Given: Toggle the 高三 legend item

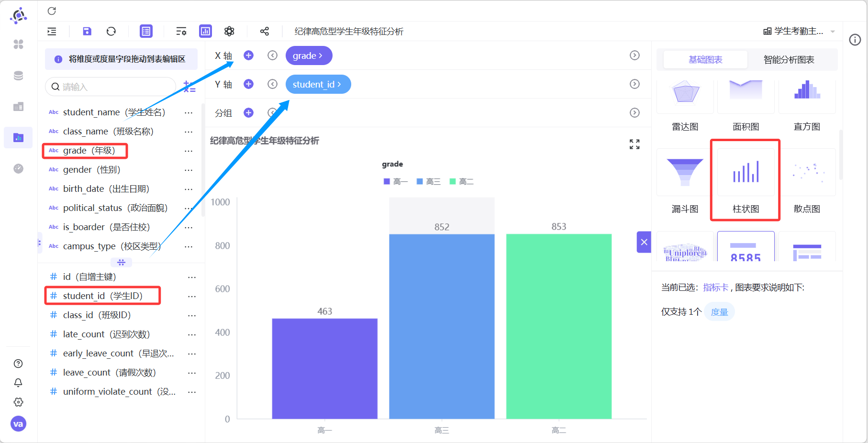Looking at the screenshot, I should (429, 182).
